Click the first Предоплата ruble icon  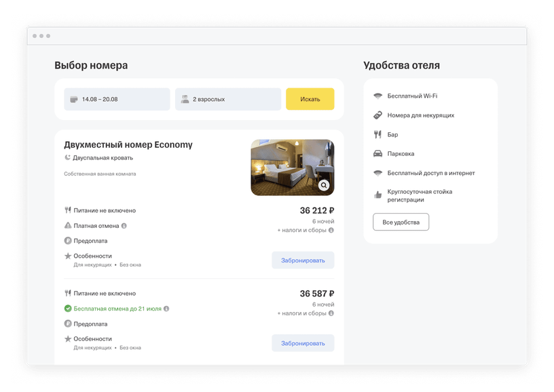coord(68,241)
